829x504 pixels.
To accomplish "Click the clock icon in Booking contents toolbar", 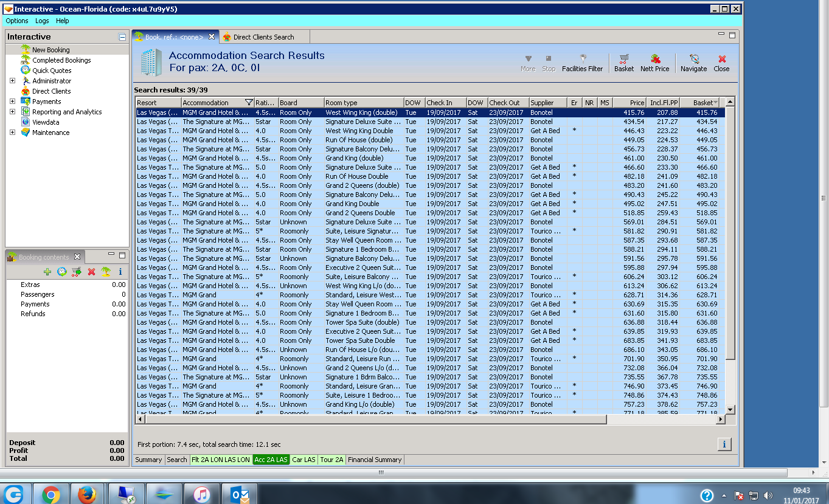I will tap(62, 272).
